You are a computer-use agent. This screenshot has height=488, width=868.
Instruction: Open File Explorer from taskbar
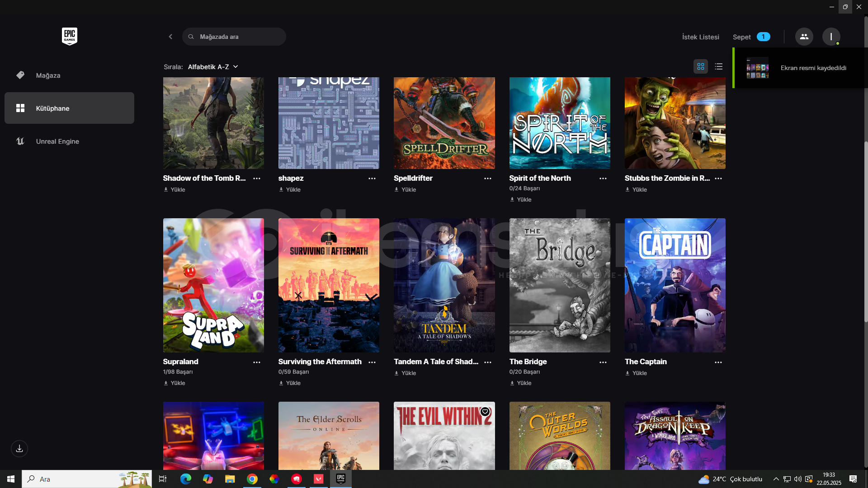tap(230, 479)
